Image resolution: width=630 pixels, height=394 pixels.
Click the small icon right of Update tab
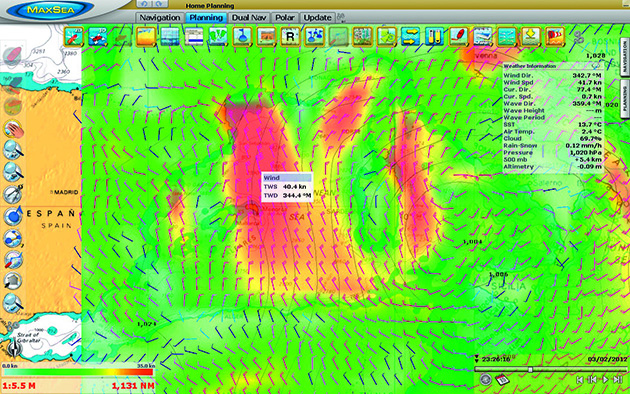pyautogui.click(x=341, y=17)
